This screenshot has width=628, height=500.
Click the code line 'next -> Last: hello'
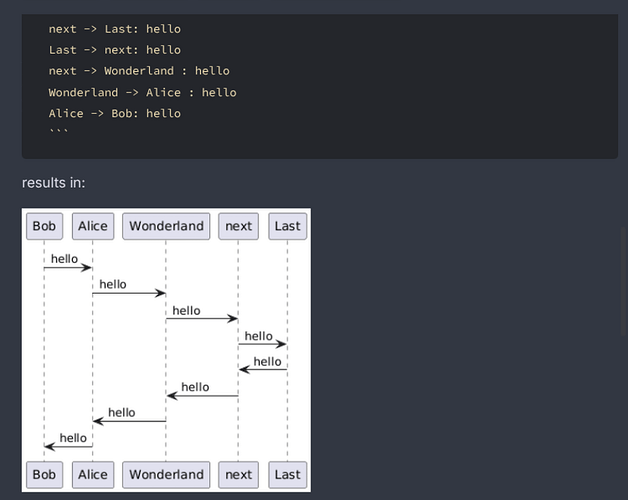[x=115, y=29]
